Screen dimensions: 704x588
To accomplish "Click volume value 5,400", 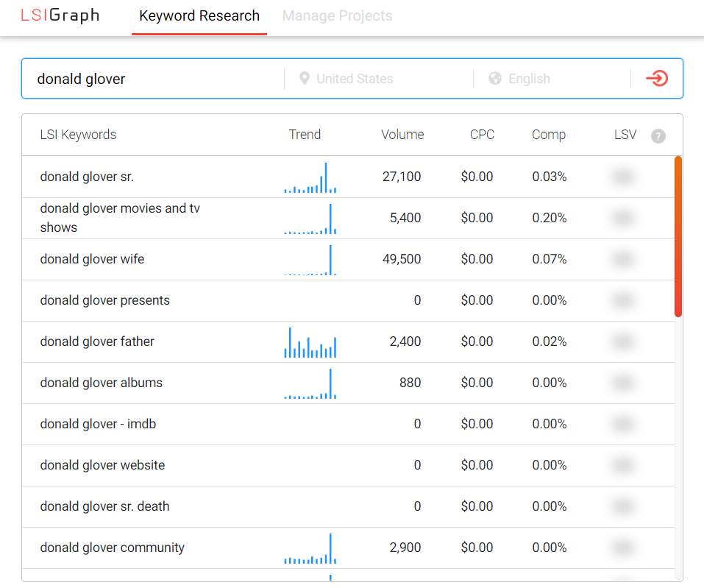I will tap(405, 218).
